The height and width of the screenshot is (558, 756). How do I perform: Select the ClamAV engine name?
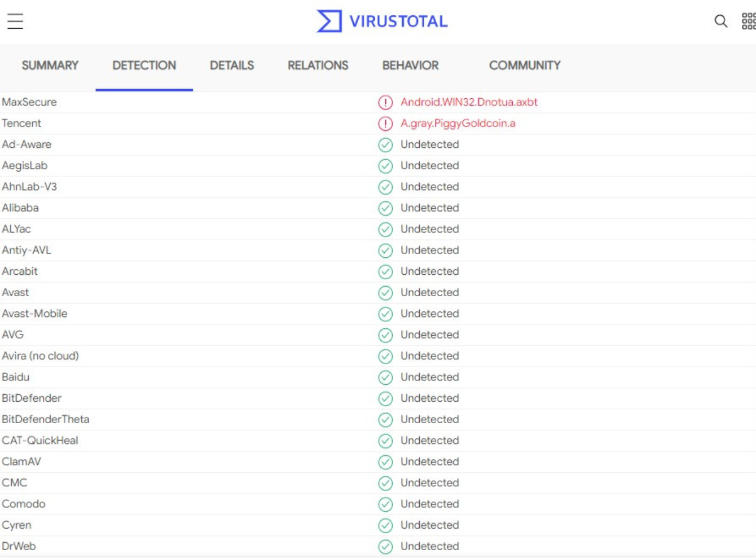[x=21, y=462]
